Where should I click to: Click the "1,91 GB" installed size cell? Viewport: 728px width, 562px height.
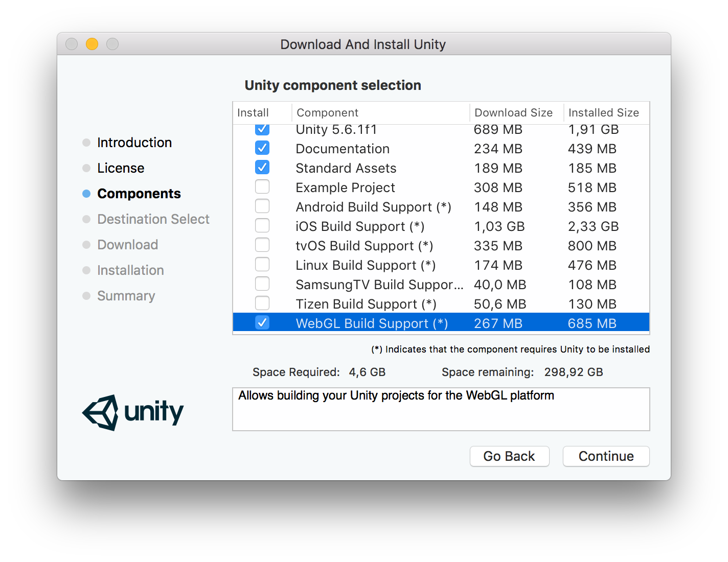pyautogui.click(x=594, y=130)
